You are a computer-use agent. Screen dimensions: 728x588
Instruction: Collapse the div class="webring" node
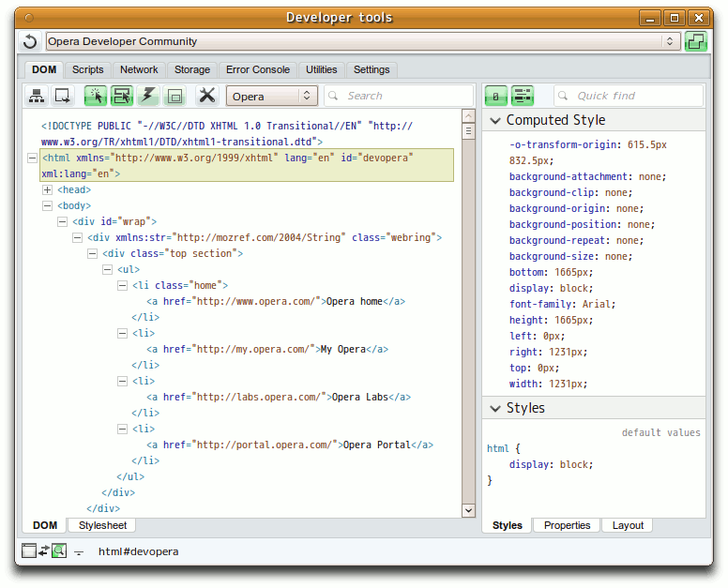(x=77, y=238)
